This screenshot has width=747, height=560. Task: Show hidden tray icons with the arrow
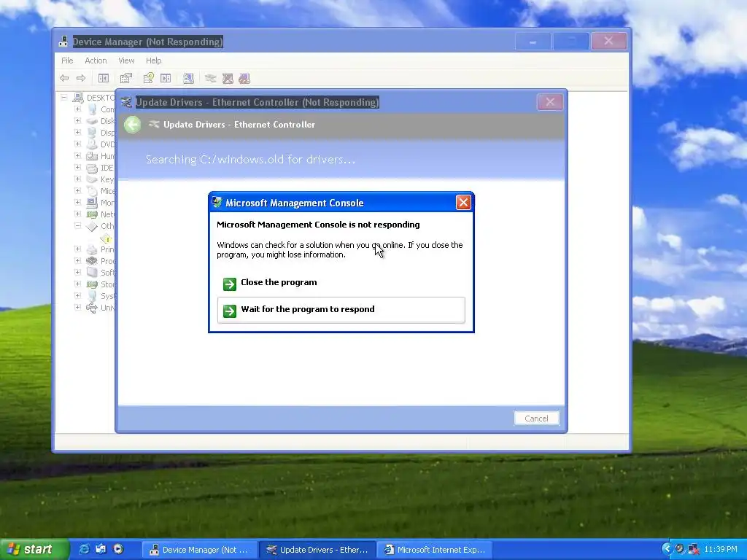(x=667, y=549)
